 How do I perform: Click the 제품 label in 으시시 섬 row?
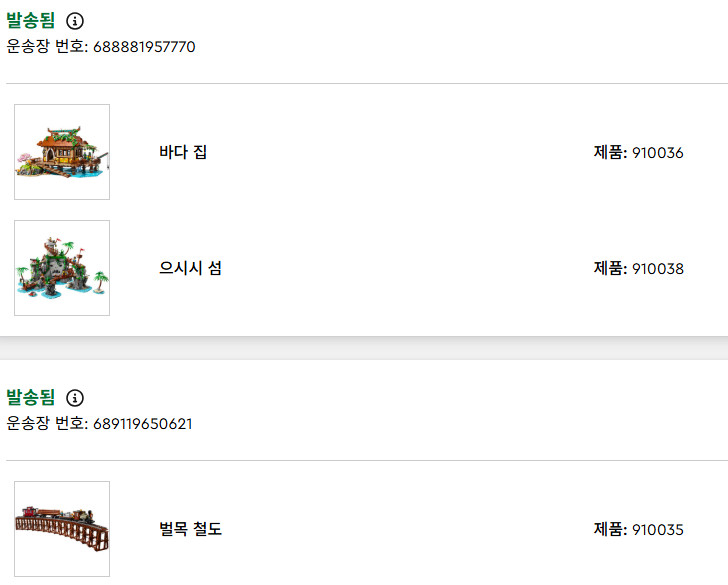point(610,269)
